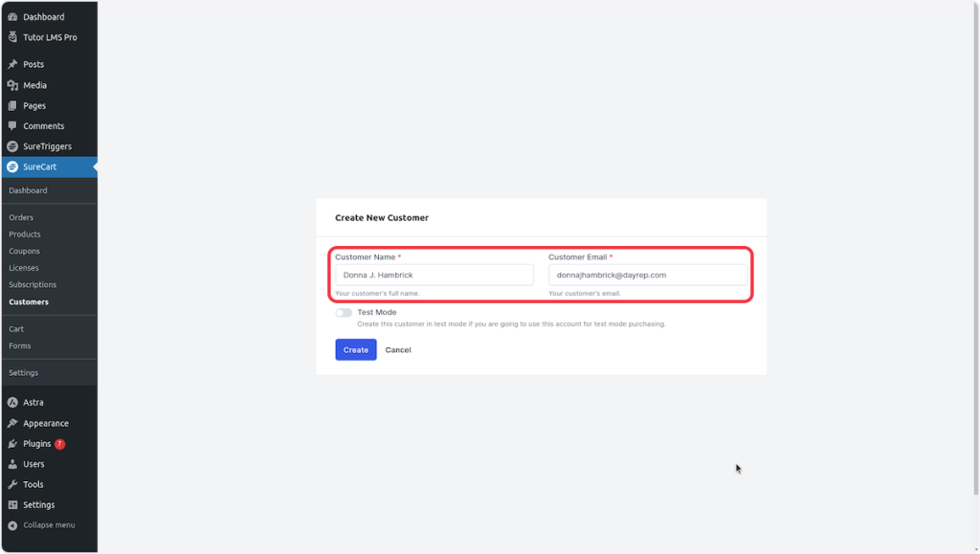Enable the Test Mode toggle switch
This screenshot has height=554, width=980.
(x=344, y=313)
